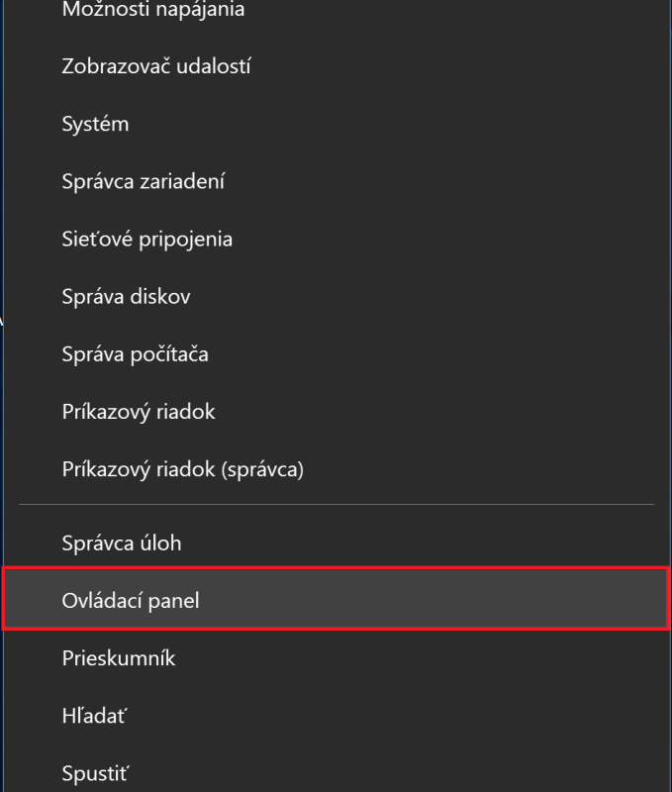Run Príkazový riadok (správca) as administrator
This screenshot has width=672, height=792.
[182, 469]
